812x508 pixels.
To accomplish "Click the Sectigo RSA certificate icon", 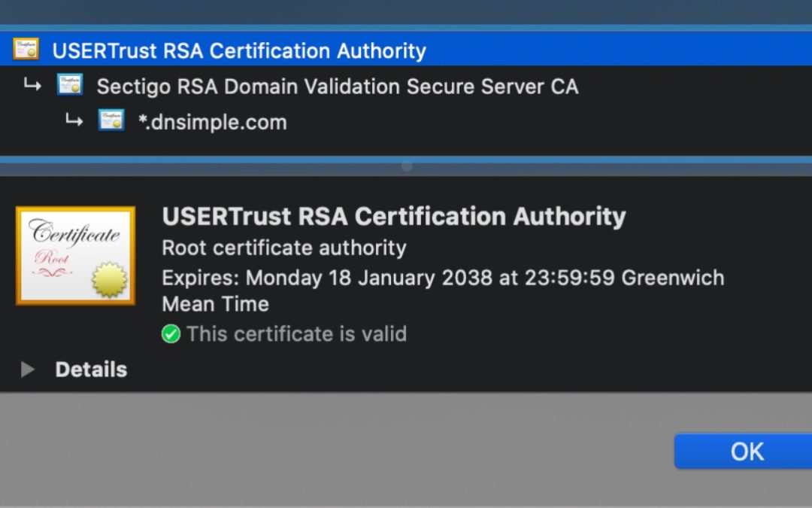I will (70, 85).
